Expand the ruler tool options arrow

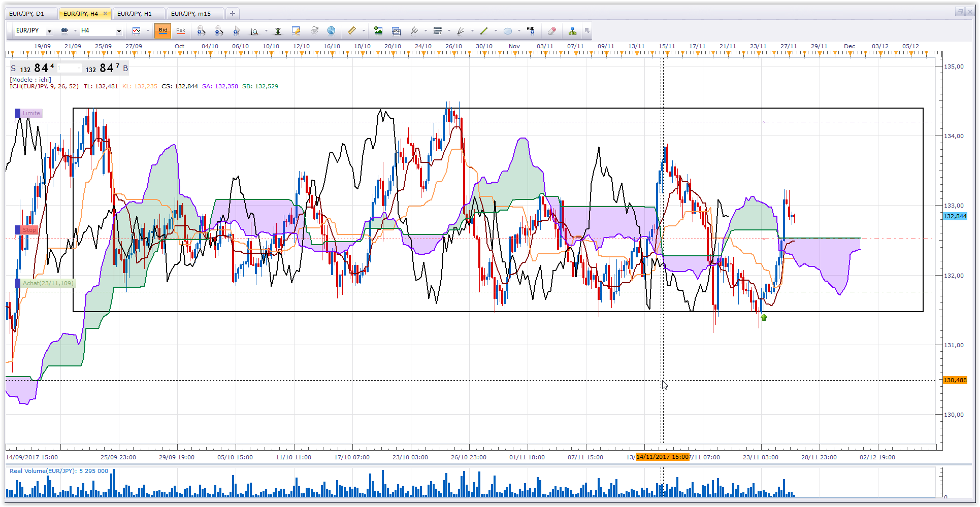click(364, 31)
